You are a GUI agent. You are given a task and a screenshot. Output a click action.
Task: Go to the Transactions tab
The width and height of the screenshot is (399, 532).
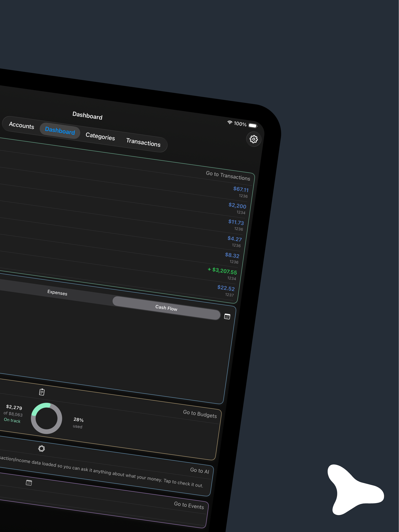click(143, 142)
